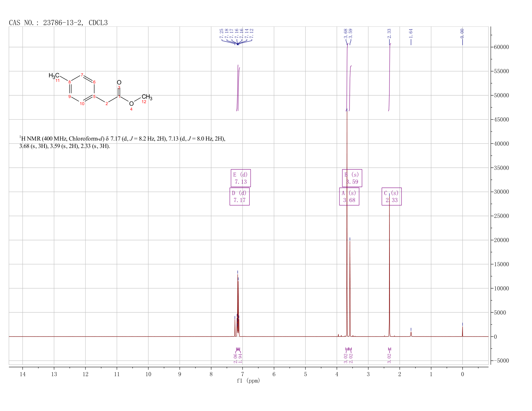Click integral value 1.94 below aromatic peaks
The width and height of the screenshot is (532, 411).
[240, 358]
